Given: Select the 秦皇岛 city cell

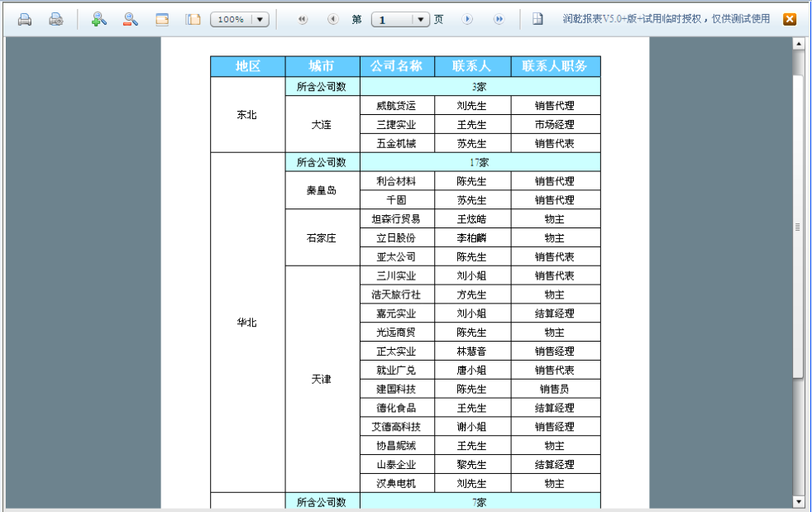Looking at the screenshot, I should pos(322,190).
